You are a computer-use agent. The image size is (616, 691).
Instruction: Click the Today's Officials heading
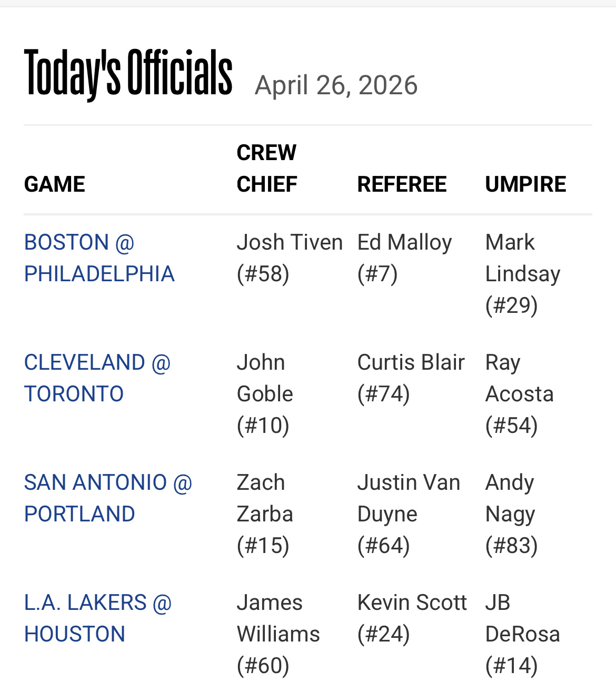[x=128, y=73]
